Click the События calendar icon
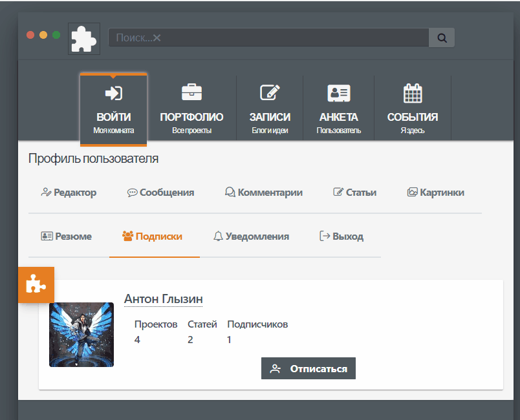Screen dimensions: 520x420 (x=413, y=93)
